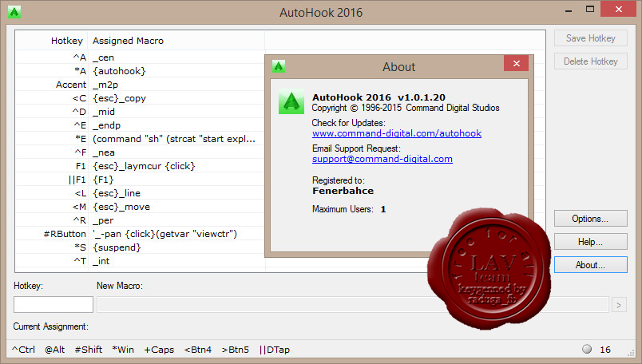
Task: Click the @Alt modifier label
Action: point(55,350)
